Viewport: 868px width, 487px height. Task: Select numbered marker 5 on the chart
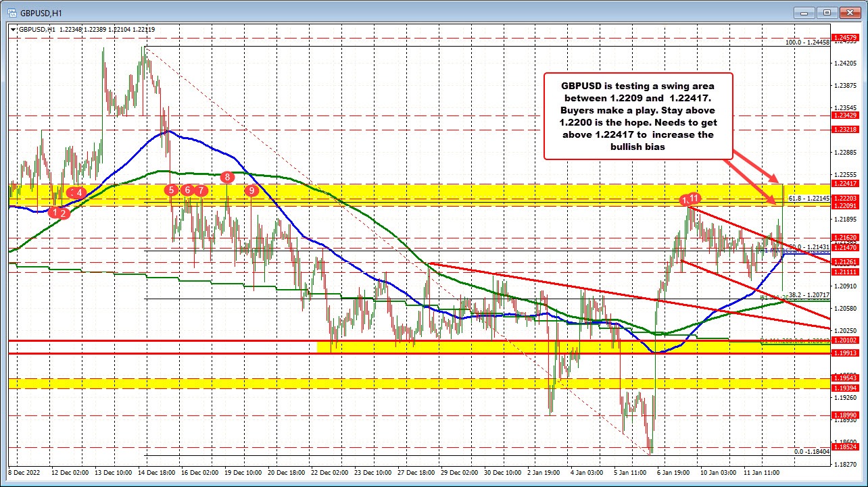(x=172, y=190)
